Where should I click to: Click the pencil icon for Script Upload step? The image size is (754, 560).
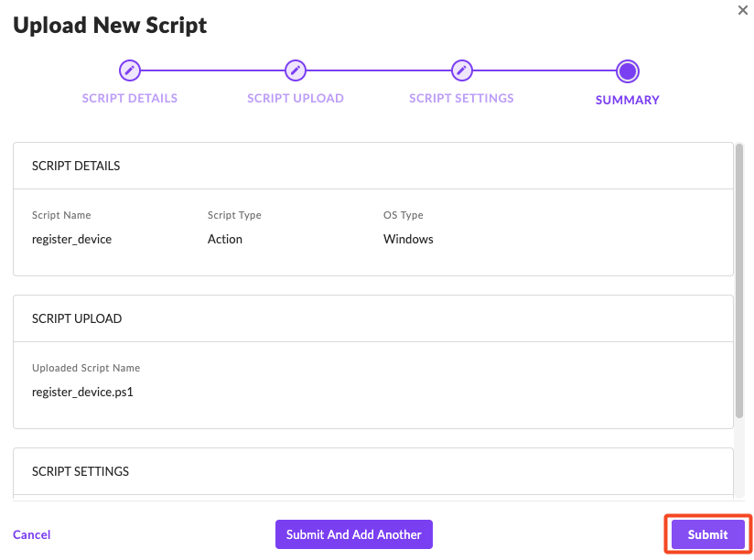(295, 70)
